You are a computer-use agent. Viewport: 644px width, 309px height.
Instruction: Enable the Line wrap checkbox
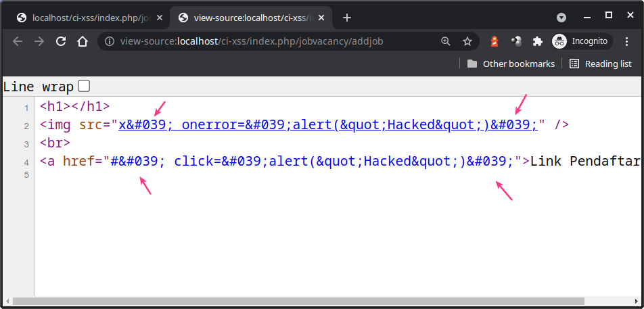click(84, 86)
